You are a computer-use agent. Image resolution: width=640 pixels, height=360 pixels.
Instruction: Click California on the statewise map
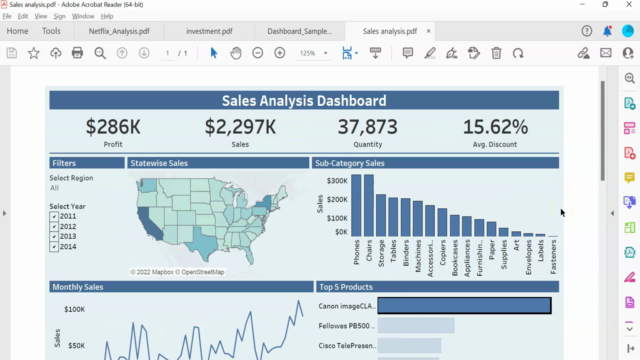click(149, 224)
